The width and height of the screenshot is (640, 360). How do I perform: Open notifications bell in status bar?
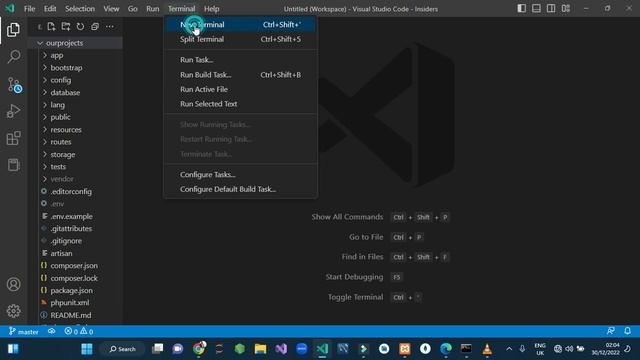click(x=627, y=331)
